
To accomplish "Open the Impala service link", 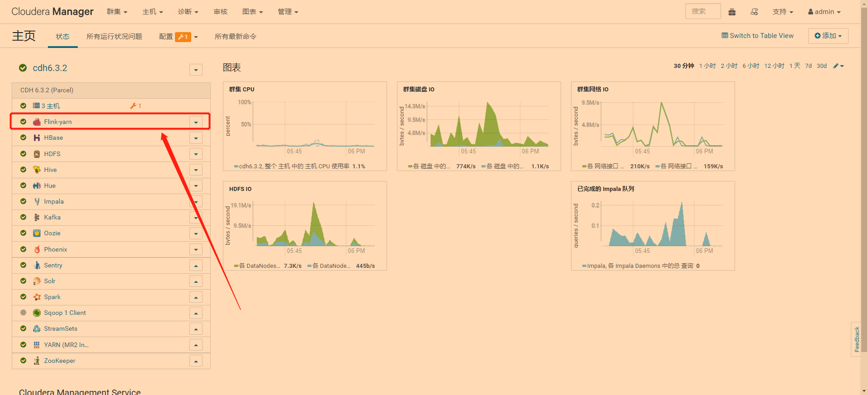I will [x=54, y=201].
